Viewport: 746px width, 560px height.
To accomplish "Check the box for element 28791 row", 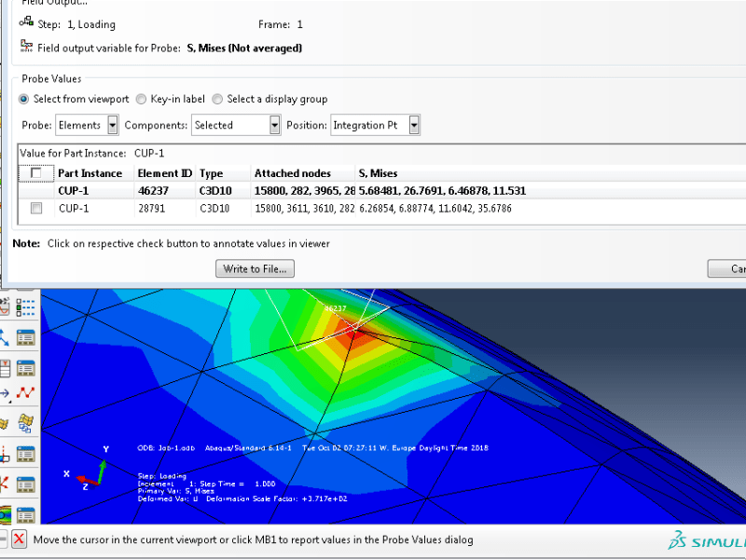I will pos(36,208).
